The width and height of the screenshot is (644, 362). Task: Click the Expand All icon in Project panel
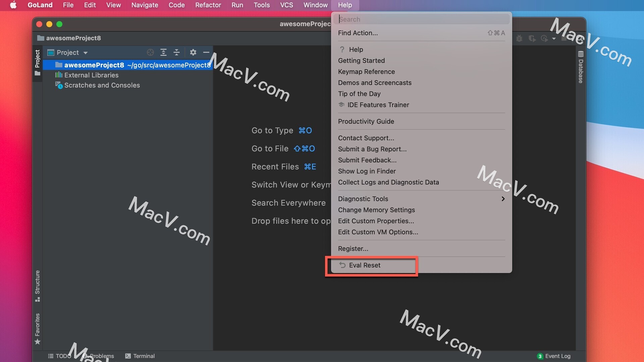point(163,52)
